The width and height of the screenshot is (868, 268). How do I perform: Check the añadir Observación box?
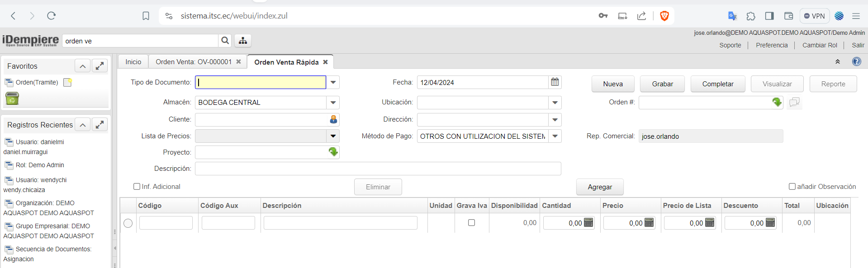[792, 187]
